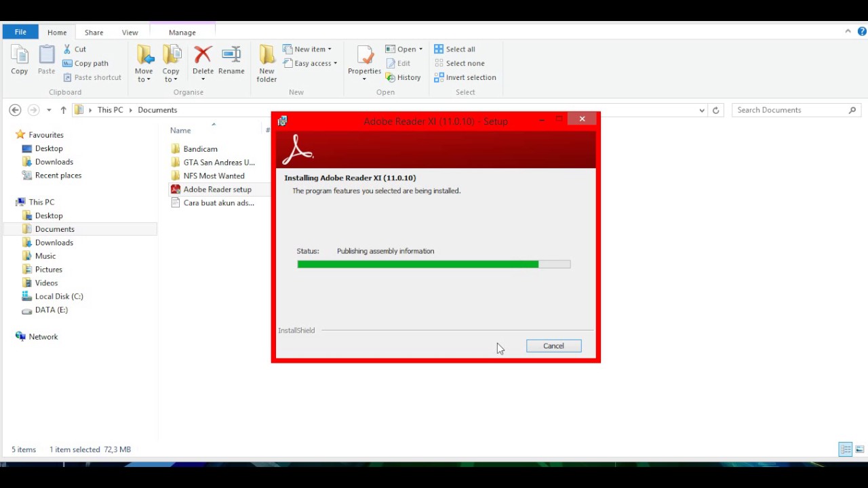Click the Forward navigation arrow

click(x=33, y=110)
